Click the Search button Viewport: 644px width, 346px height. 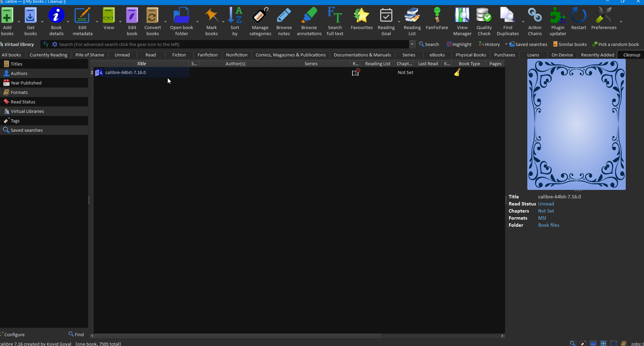click(429, 44)
